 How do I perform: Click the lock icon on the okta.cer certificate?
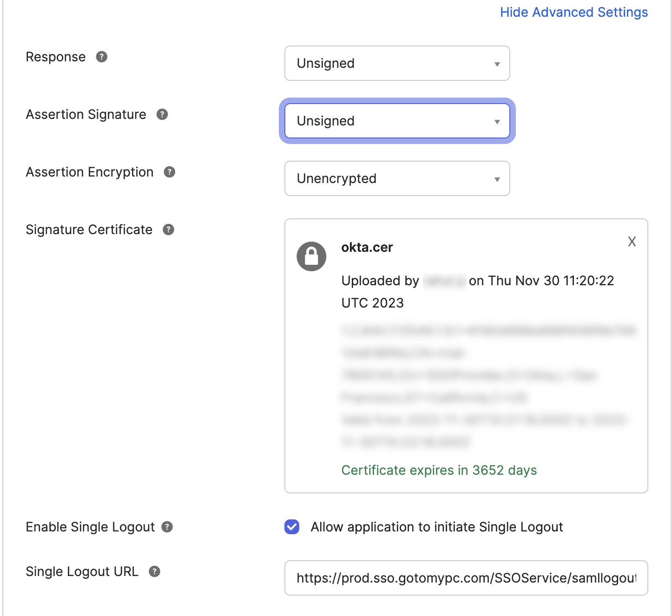point(311,256)
